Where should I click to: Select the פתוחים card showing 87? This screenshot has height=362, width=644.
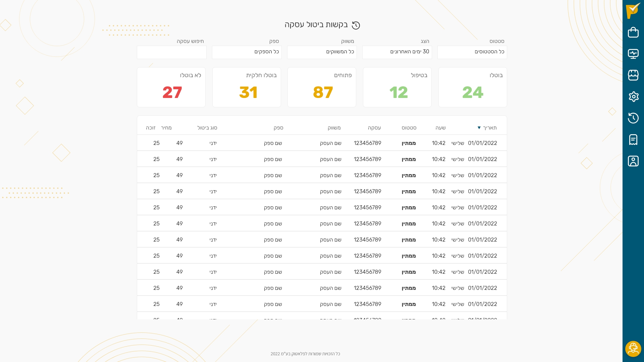click(322, 87)
